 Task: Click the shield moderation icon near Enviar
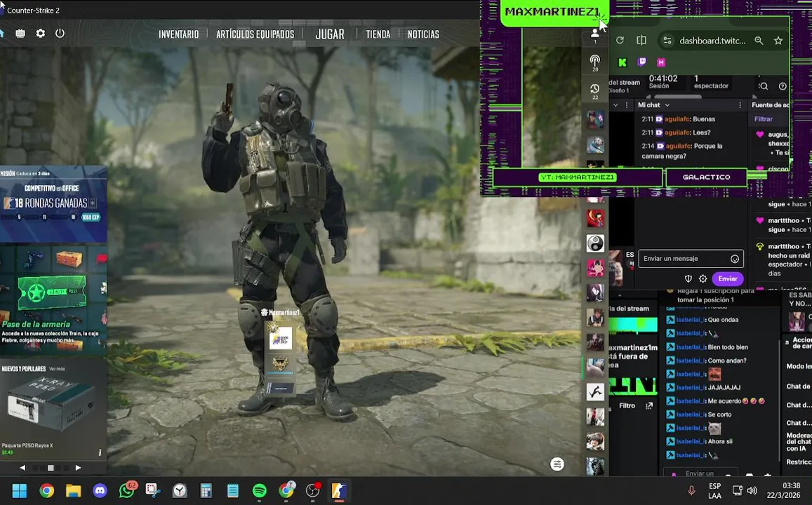(688, 278)
